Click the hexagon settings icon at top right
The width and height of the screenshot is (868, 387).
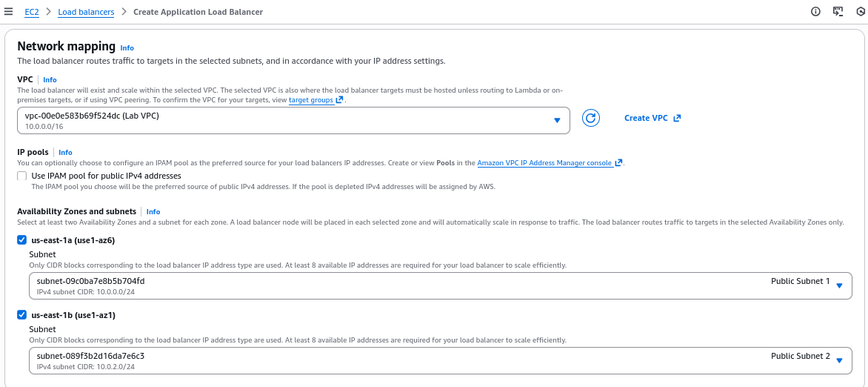859,12
